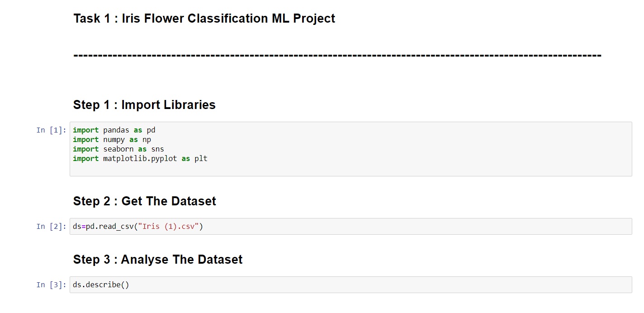Click the plt alias in matplotlib import
The height and width of the screenshot is (313, 644).
[201, 159]
